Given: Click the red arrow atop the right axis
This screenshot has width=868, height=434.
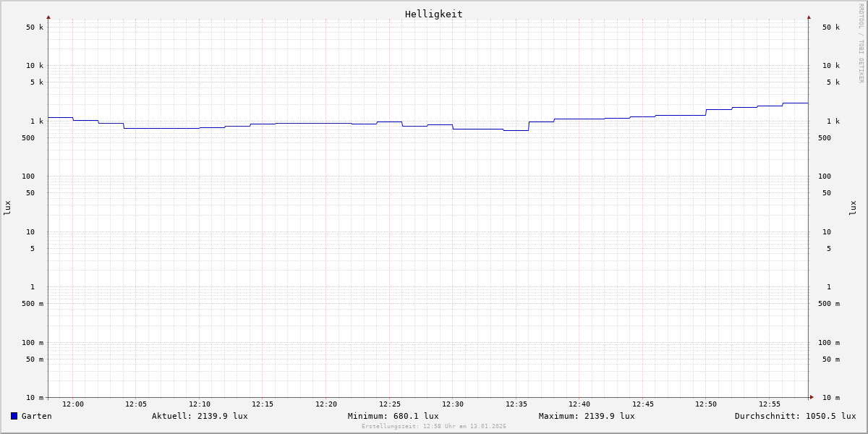Looking at the screenshot, I should click(x=809, y=17).
